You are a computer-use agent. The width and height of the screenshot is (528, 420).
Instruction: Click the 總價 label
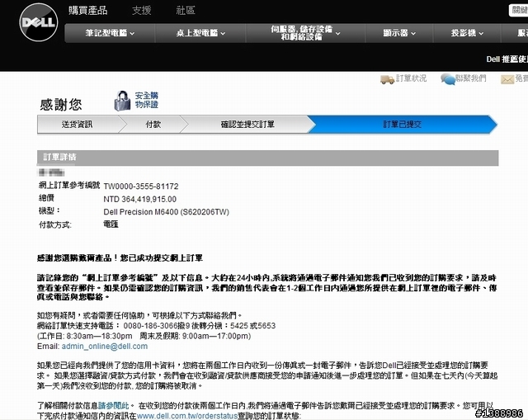coord(46,198)
